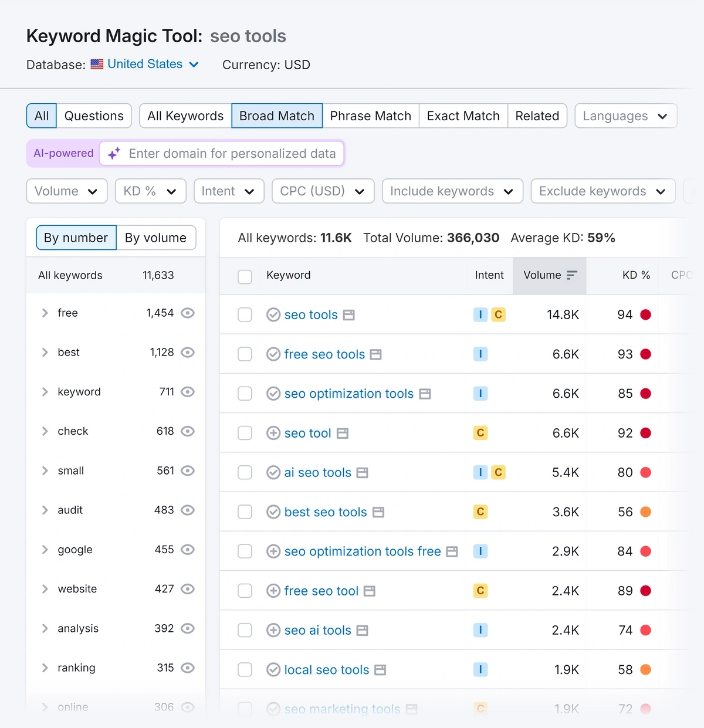Select the By number grouping button
Image resolution: width=704 pixels, height=728 pixels.
tap(76, 238)
